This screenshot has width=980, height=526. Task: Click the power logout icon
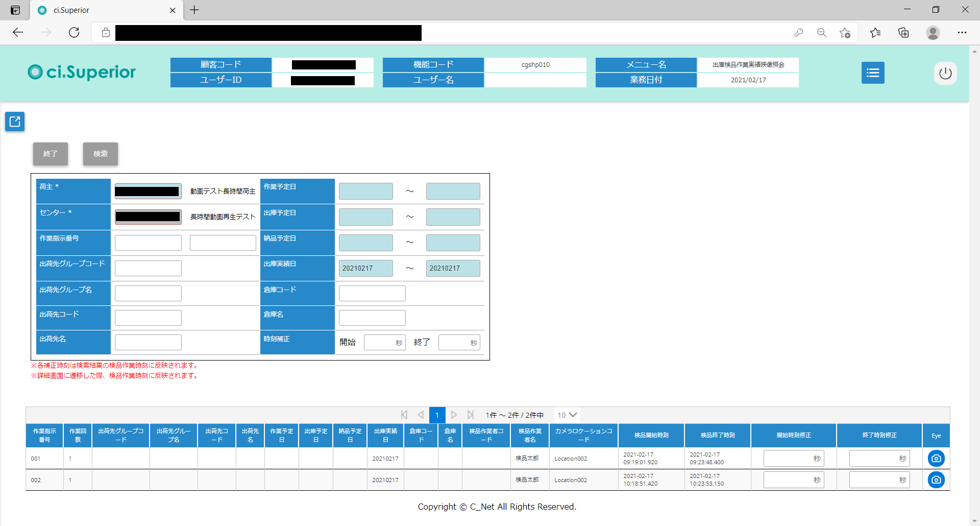[945, 73]
